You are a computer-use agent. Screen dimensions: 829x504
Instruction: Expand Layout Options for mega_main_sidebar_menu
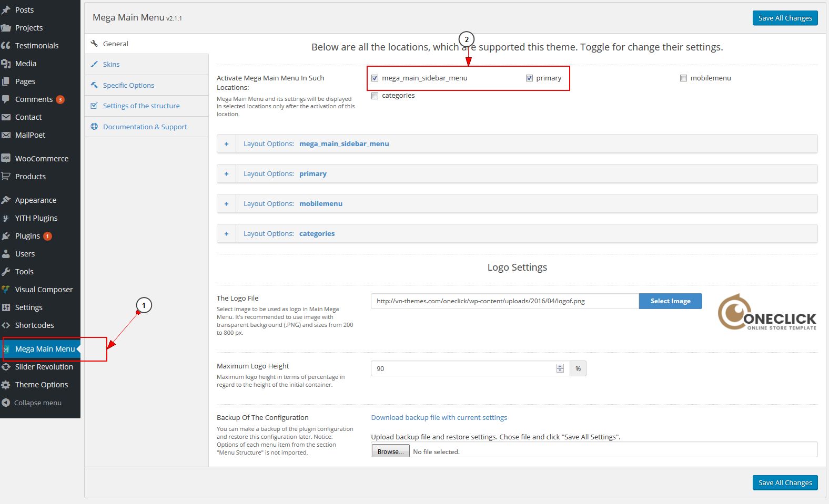(x=227, y=143)
